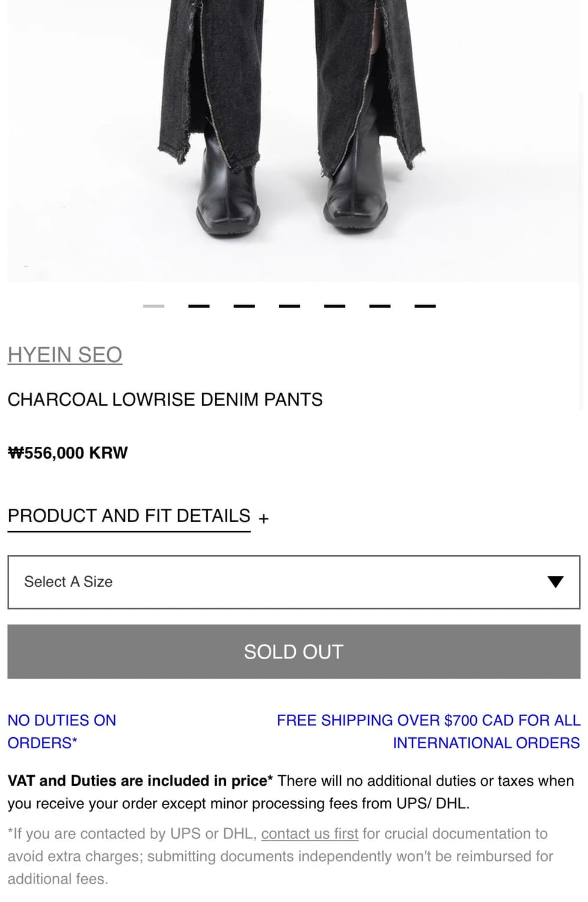The image size is (588, 902).
Task: Click the page scrollbar on the right edge
Action: coord(581,241)
